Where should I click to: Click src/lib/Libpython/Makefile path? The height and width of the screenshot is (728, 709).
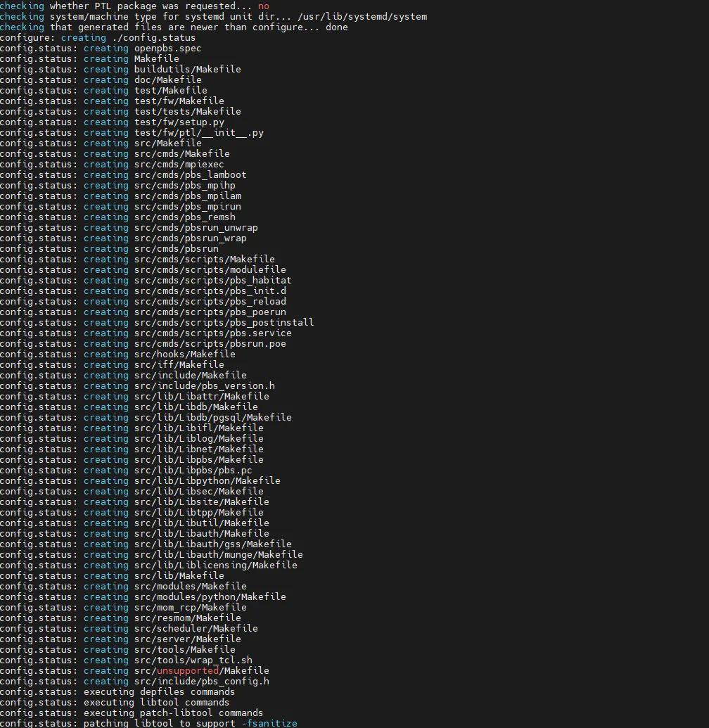coord(207,481)
